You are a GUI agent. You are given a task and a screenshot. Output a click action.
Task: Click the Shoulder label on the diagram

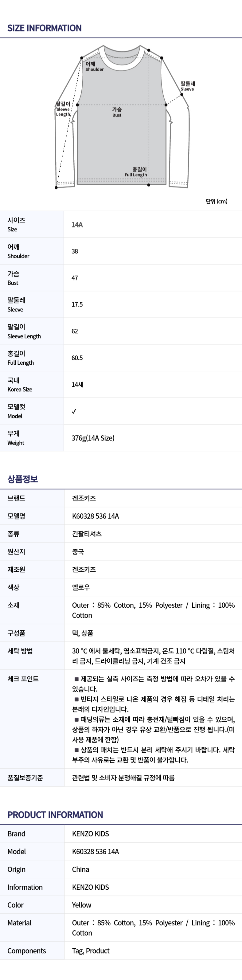coord(94,67)
